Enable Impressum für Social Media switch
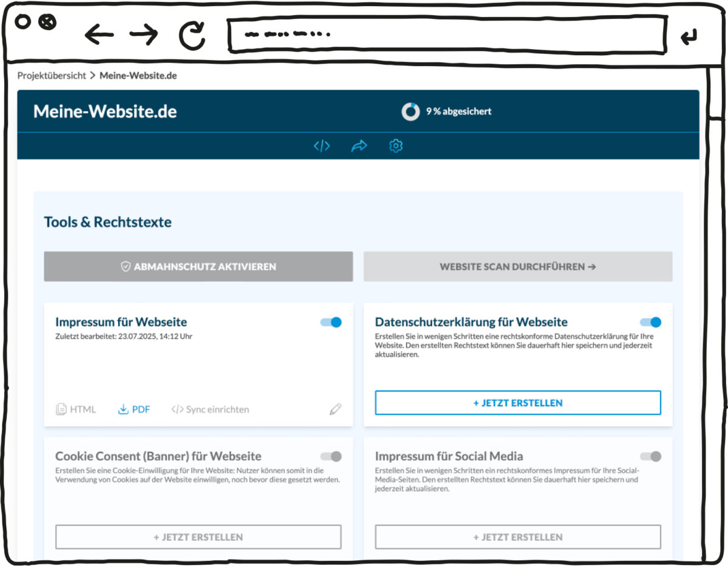Screen dimensions: 728x567 (x=650, y=456)
